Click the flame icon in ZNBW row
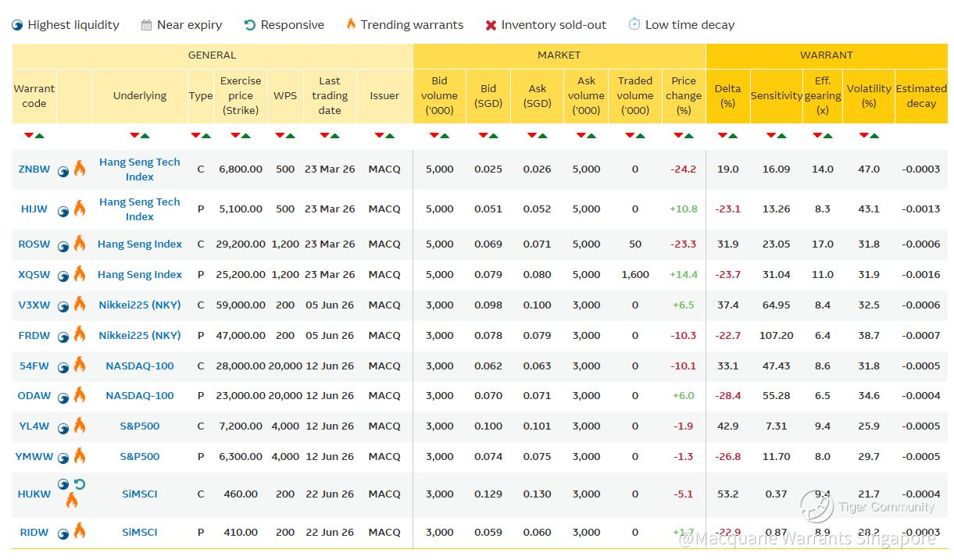Viewport: 954px width, 560px height. (x=80, y=169)
